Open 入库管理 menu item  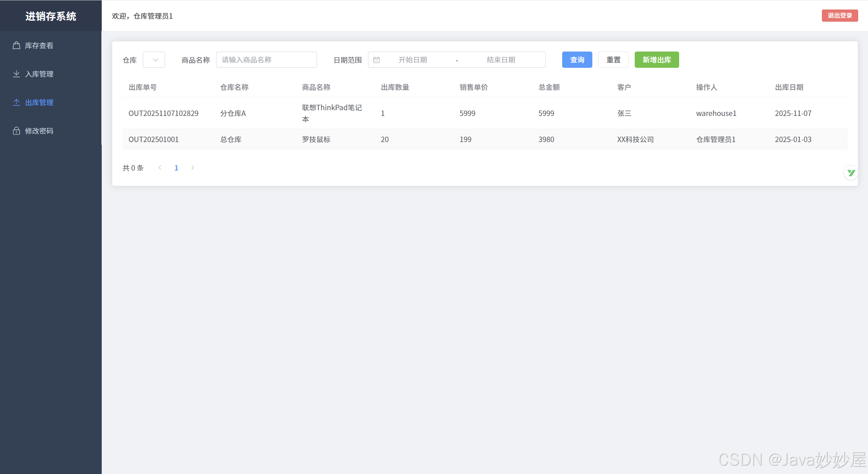coord(51,74)
